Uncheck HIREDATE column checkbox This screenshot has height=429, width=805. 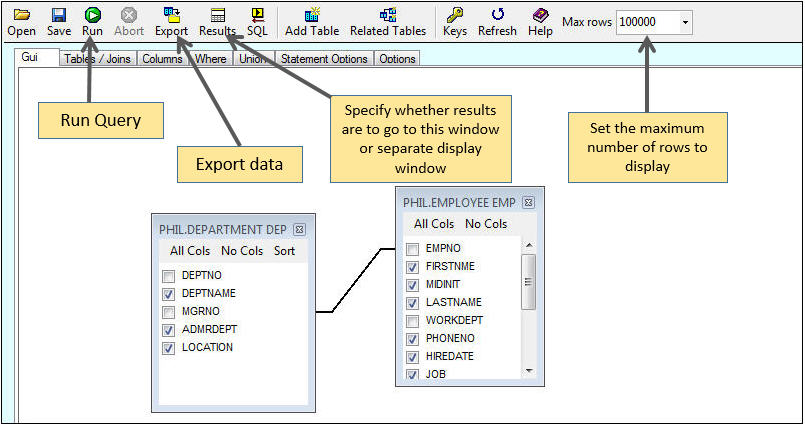tap(412, 357)
